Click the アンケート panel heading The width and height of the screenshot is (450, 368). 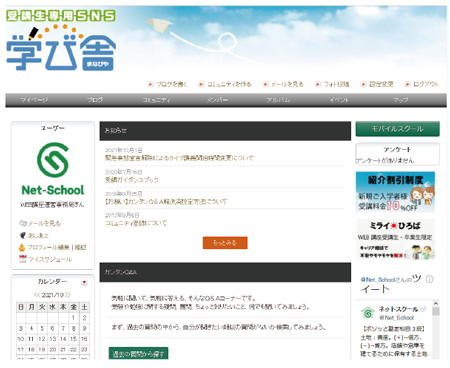click(x=397, y=149)
